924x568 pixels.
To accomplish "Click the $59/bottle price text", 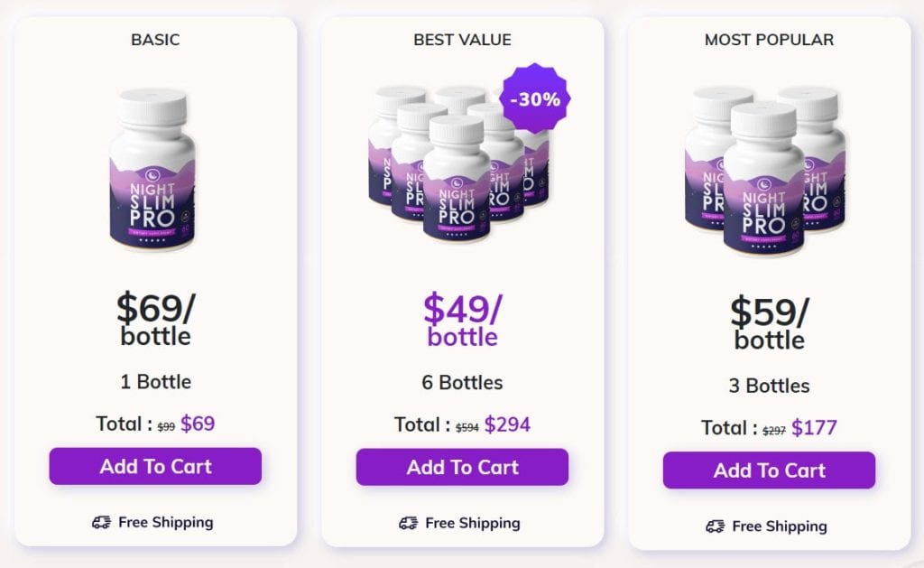I will tap(769, 323).
